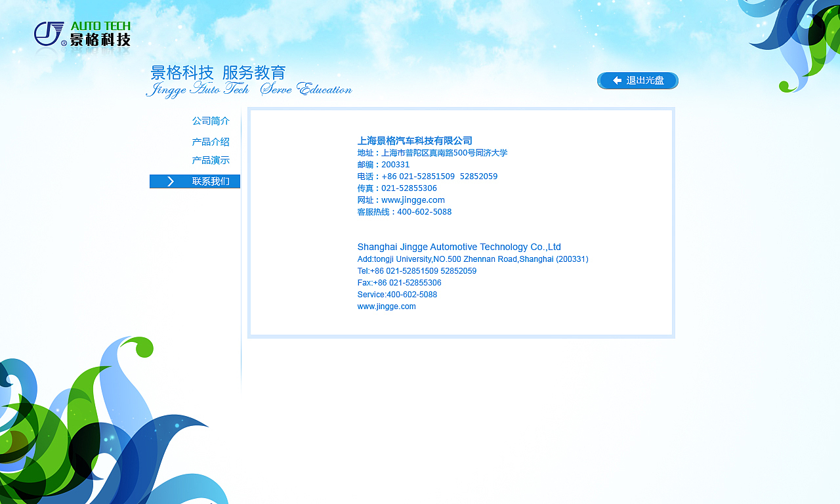
Task: Switch to the 产品介绍 section
Action: point(210,142)
